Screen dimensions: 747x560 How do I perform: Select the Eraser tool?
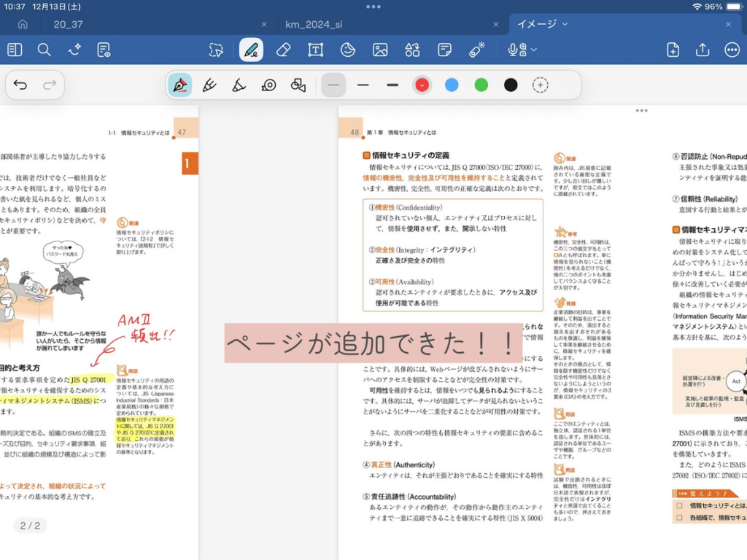pos(284,50)
